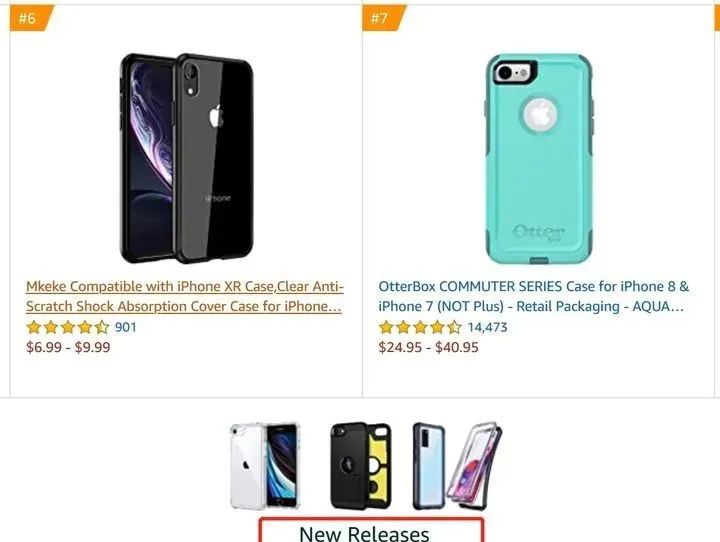Click the $6.99 - $9.99 price
Screen dimensions: 720x542
coord(68,347)
